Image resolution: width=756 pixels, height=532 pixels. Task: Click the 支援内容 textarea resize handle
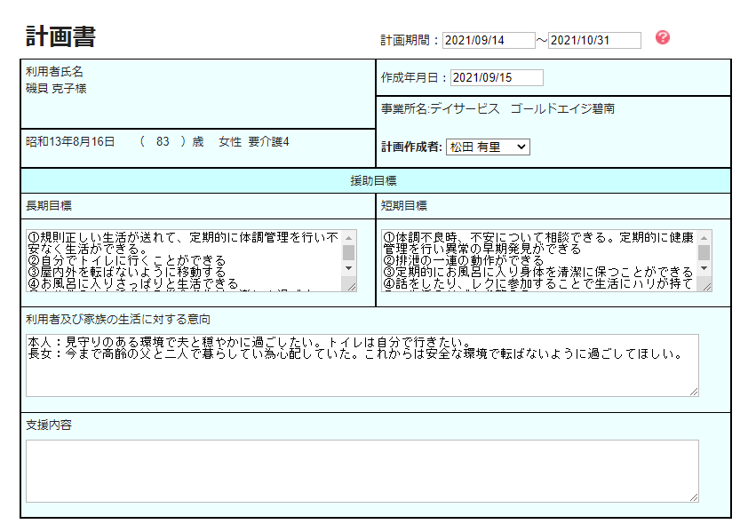(x=694, y=497)
